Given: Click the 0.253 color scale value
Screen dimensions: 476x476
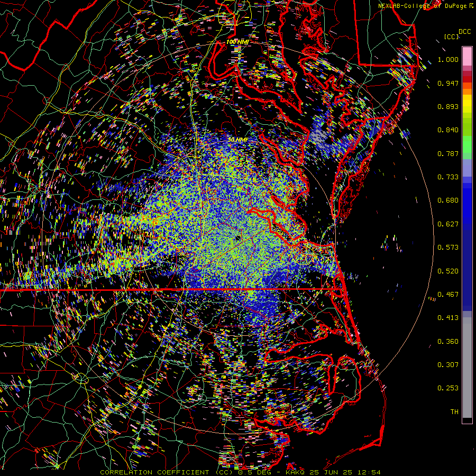Looking at the screenshot, I should pyautogui.click(x=448, y=388).
